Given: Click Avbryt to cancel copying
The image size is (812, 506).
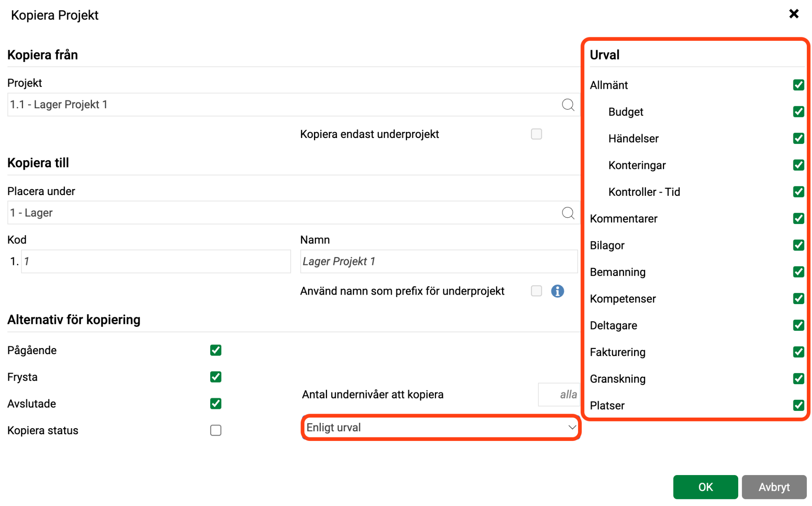Looking at the screenshot, I should point(774,487).
